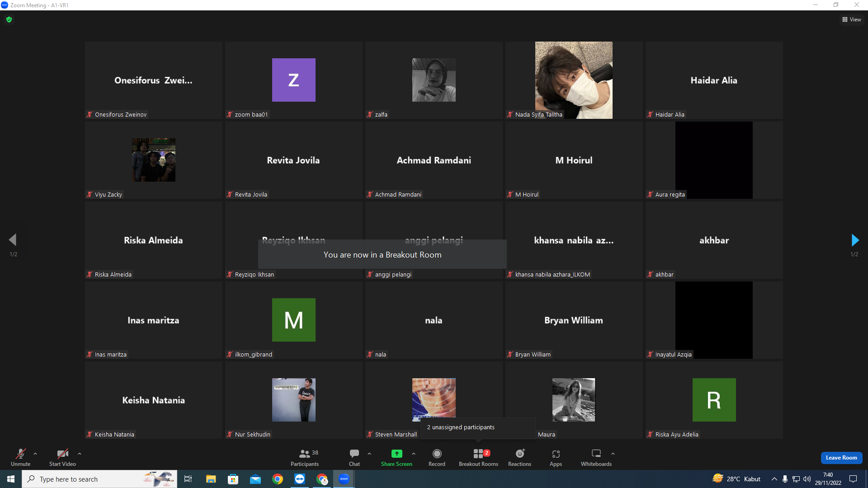The height and width of the screenshot is (488, 868).
Task: Show hidden system tray icons
Action: pos(774,479)
